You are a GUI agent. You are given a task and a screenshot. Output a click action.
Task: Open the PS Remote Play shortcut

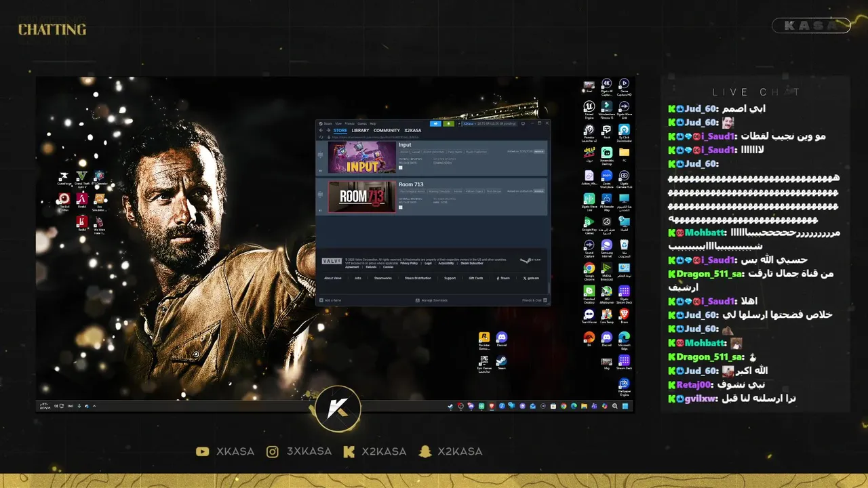click(607, 201)
